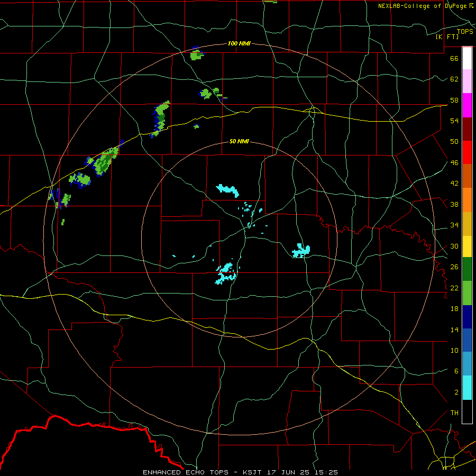476x476 pixels.
Task: Click legend value 58
Action: coord(454,100)
